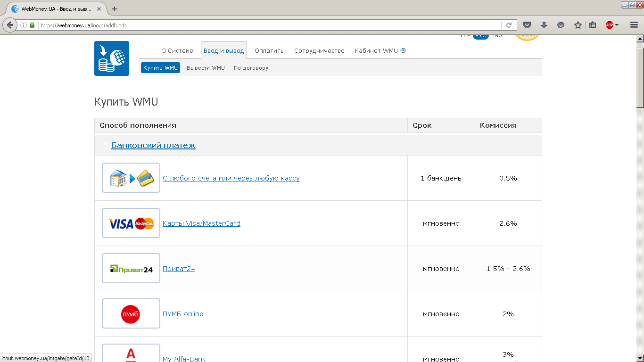Select the Приват24 link
The width and height of the screenshot is (644, 362).
click(x=179, y=269)
